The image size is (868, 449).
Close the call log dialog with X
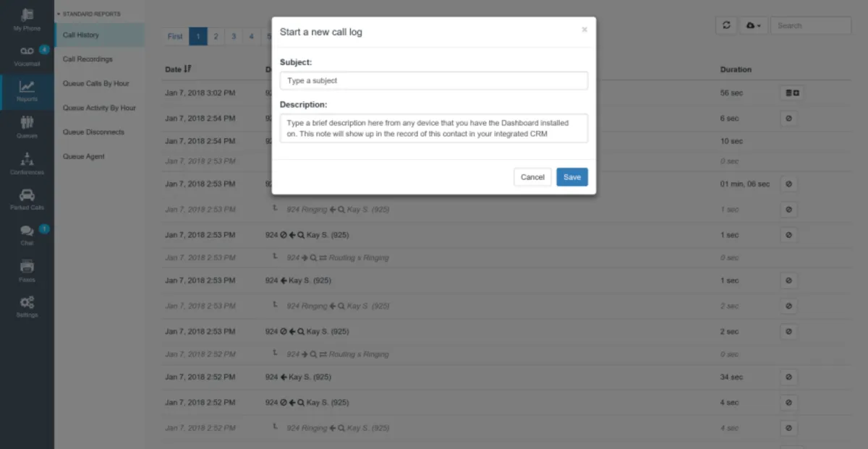tap(584, 30)
